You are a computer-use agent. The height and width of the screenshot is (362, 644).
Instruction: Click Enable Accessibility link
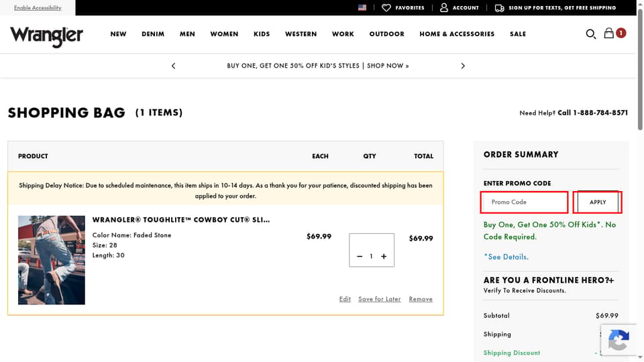click(x=38, y=8)
